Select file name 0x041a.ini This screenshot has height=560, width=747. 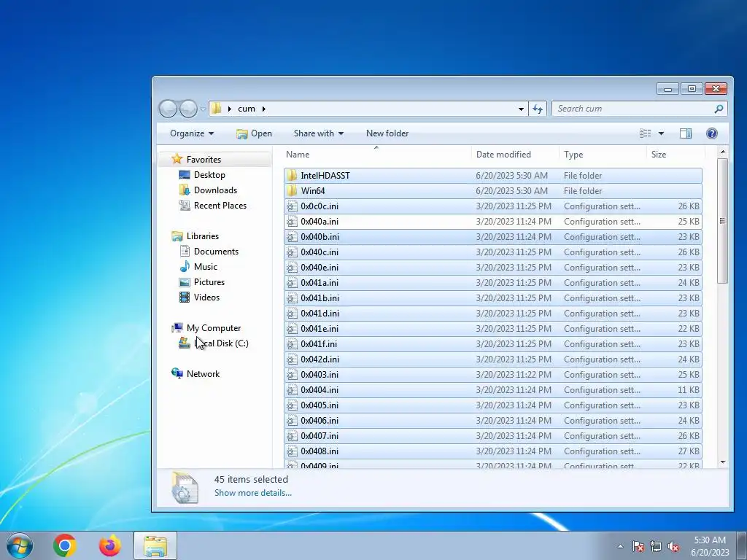pos(320,282)
